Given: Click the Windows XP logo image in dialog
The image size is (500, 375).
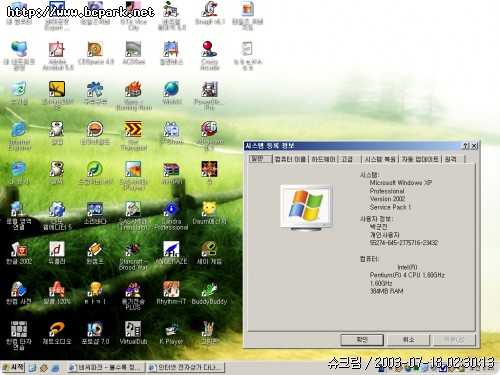Looking at the screenshot, I should click(307, 207).
